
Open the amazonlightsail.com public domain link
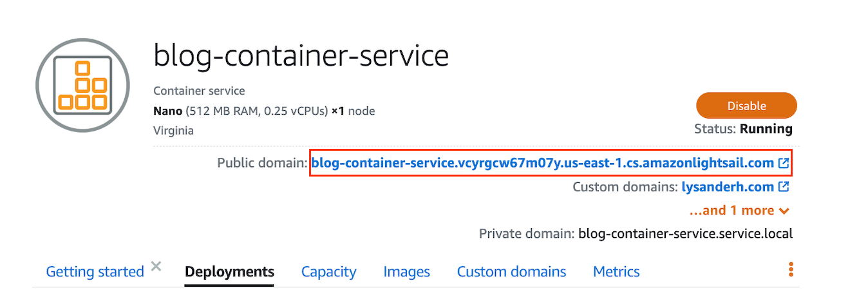click(542, 164)
